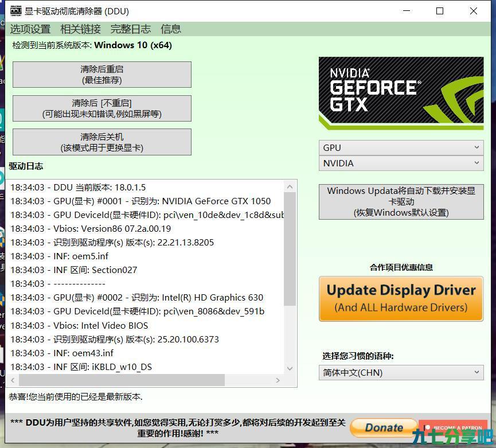Select log line with driver version 25.20.100.6373
The image size is (496, 448).
[x=115, y=340]
